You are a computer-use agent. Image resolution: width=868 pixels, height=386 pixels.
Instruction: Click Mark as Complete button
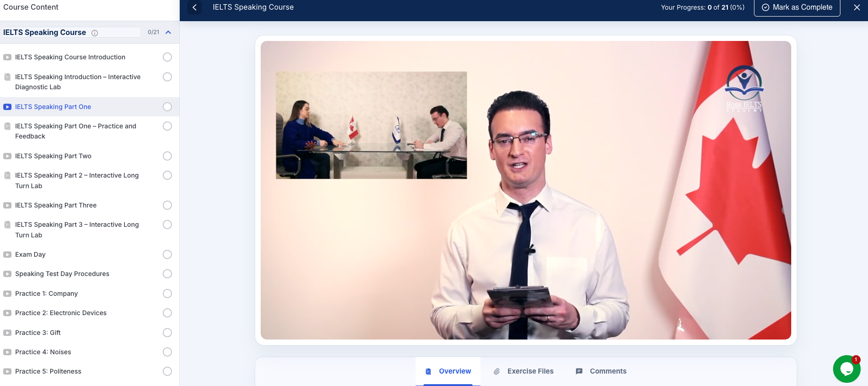coord(797,7)
